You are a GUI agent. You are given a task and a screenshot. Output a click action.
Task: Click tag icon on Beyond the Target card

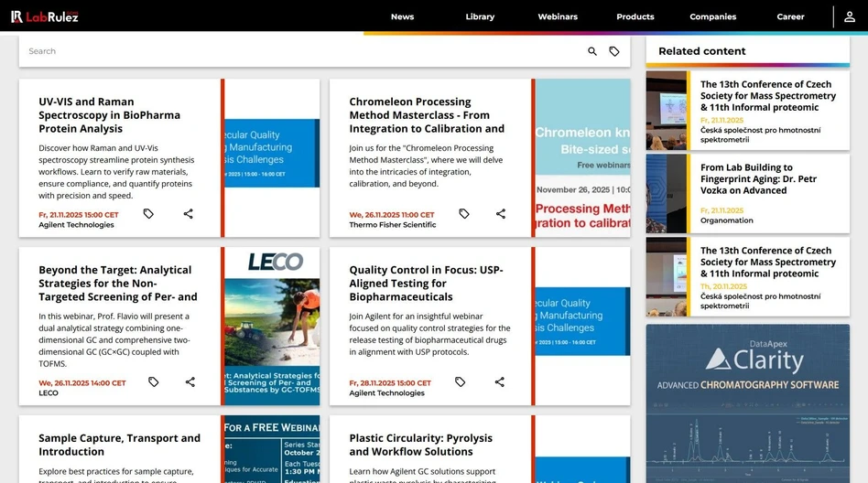pos(153,381)
